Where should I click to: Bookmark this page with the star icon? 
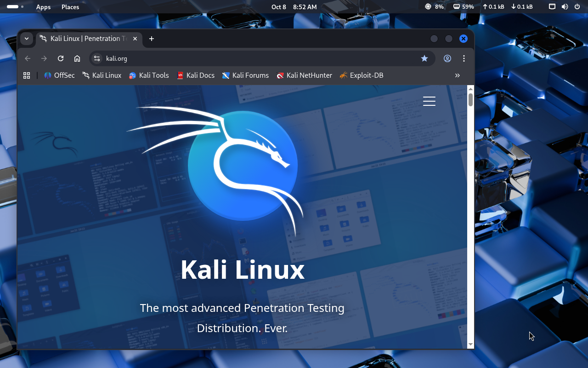click(x=424, y=58)
